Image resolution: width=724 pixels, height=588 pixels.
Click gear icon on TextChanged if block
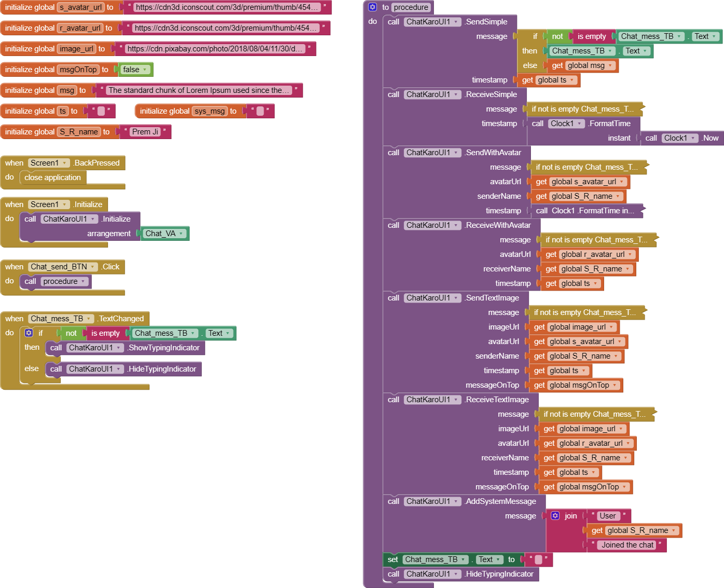(x=29, y=333)
